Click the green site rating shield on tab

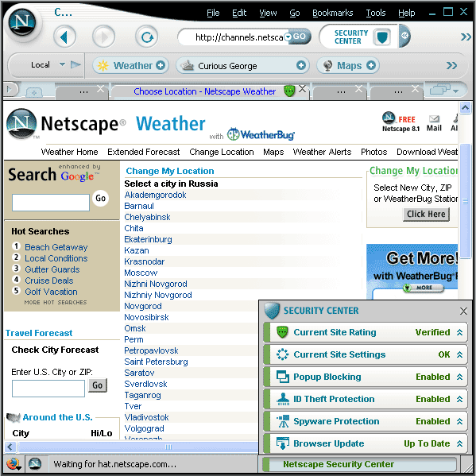click(289, 91)
